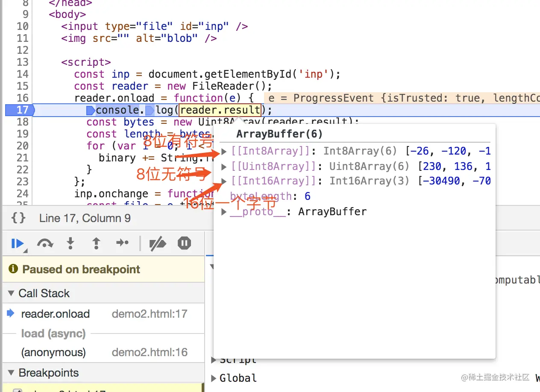Open demo2.html:16 source link
The image size is (540, 392).
150,352
